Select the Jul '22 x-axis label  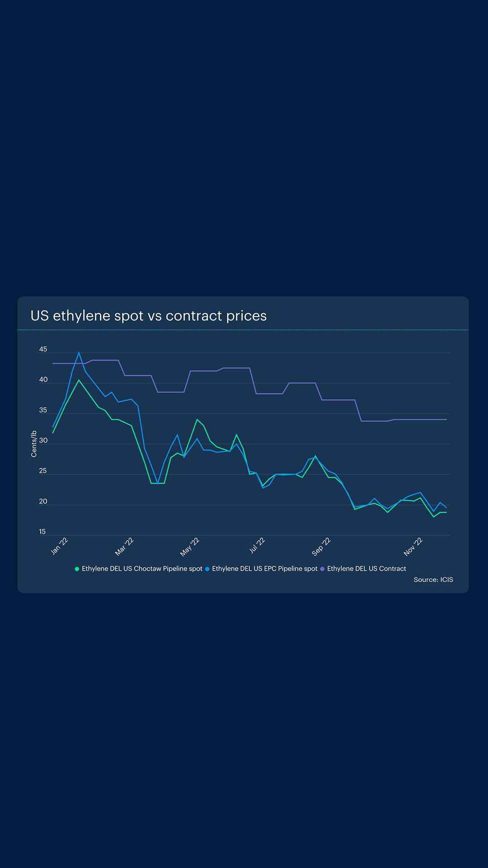257,546
